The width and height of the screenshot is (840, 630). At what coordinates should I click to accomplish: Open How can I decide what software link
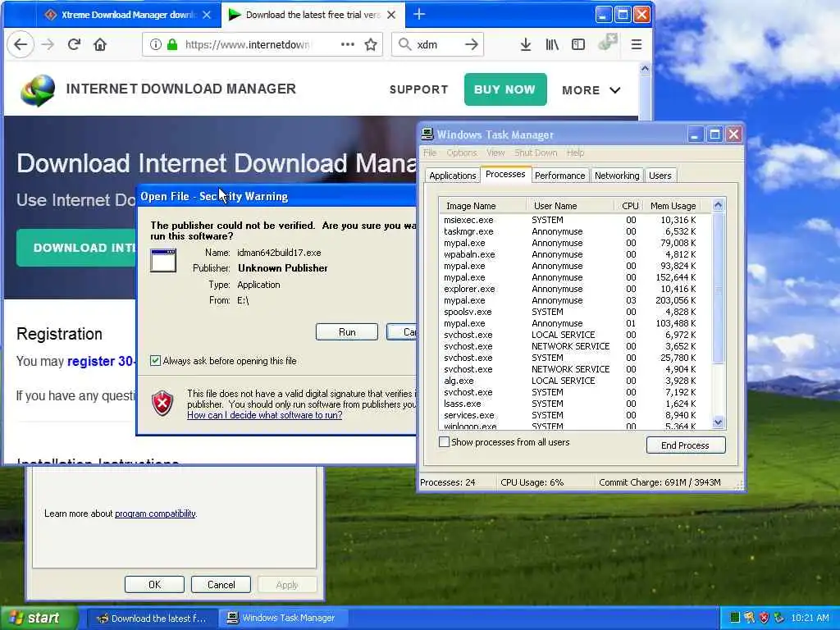[x=264, y=415]
